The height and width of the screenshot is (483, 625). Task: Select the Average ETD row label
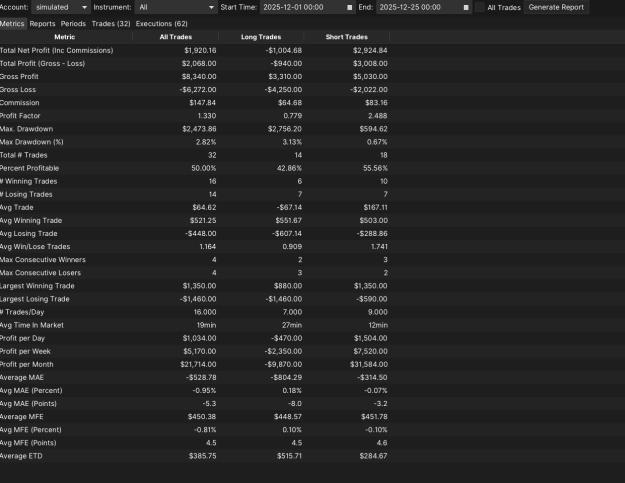21,456
